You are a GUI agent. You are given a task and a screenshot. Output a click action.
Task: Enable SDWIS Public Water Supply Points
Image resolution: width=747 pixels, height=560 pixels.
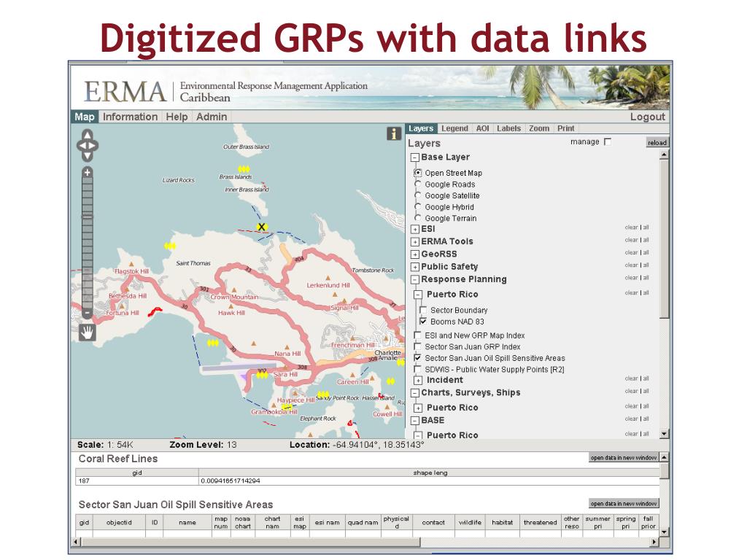(x=417, y=369)
